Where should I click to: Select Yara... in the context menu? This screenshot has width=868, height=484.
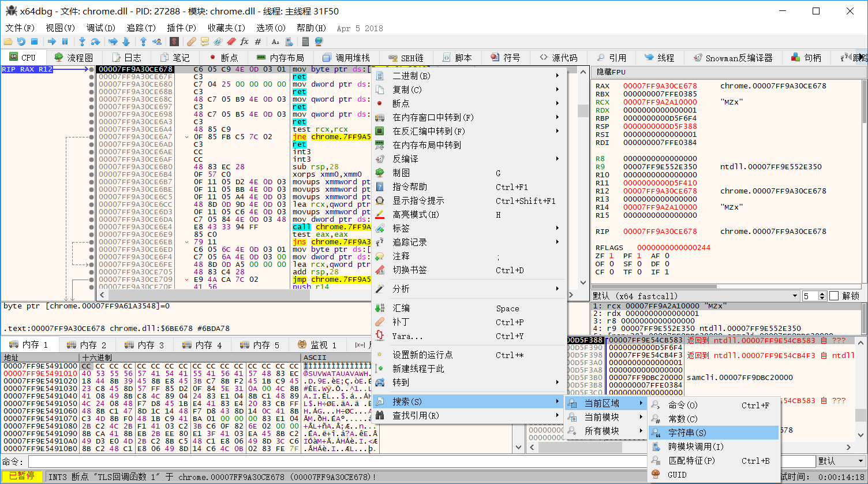click(468, 336)
